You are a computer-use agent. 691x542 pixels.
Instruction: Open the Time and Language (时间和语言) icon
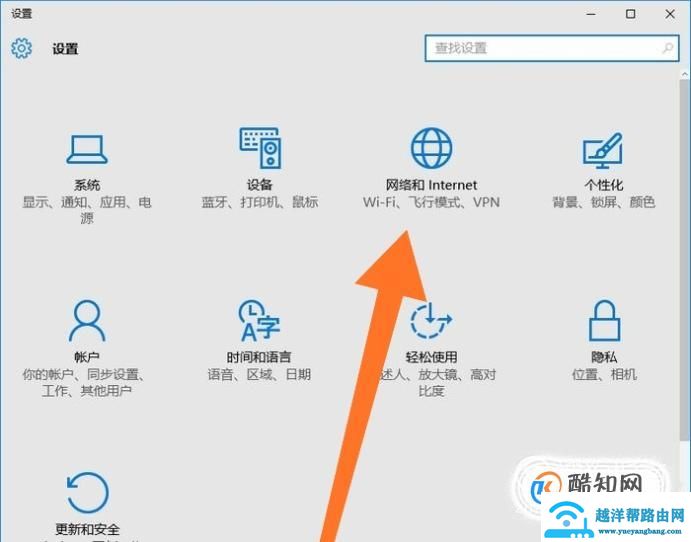(x=259, y=321)
